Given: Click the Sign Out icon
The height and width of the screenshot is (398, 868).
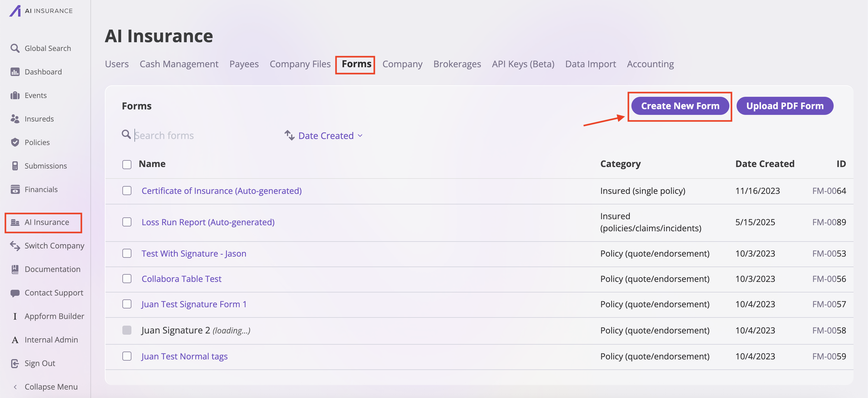Looking at the screenshot, I should [14, 363].
